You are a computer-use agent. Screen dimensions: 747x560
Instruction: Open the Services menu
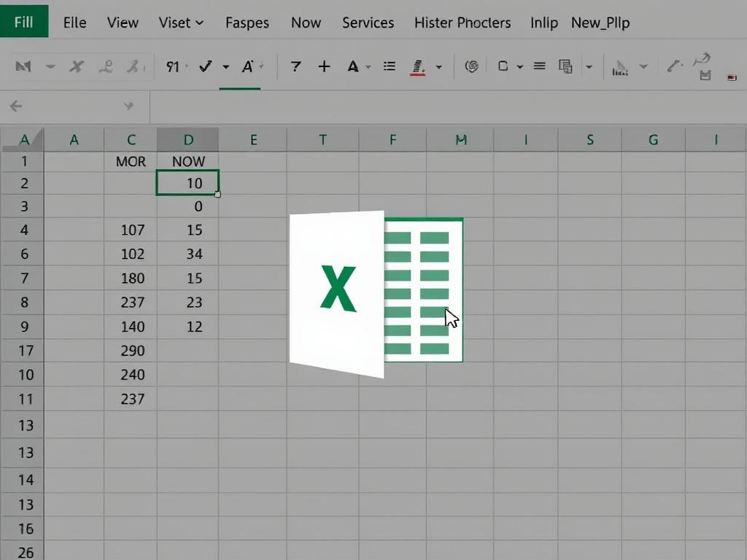[368, 23]
